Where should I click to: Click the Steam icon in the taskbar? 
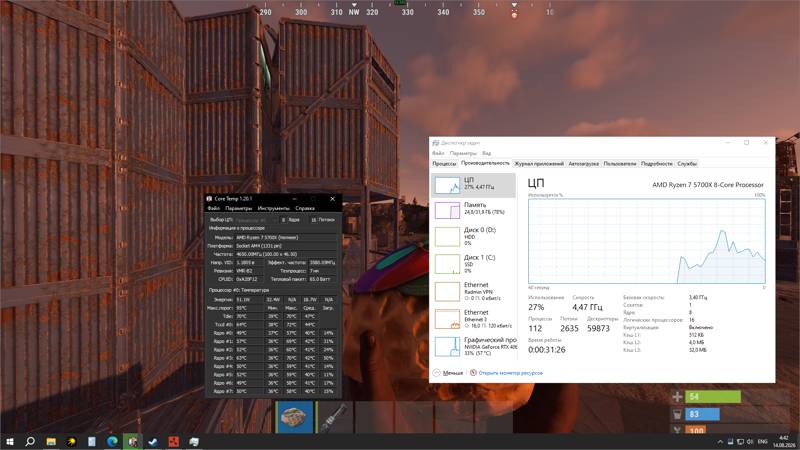click(153, 442)
